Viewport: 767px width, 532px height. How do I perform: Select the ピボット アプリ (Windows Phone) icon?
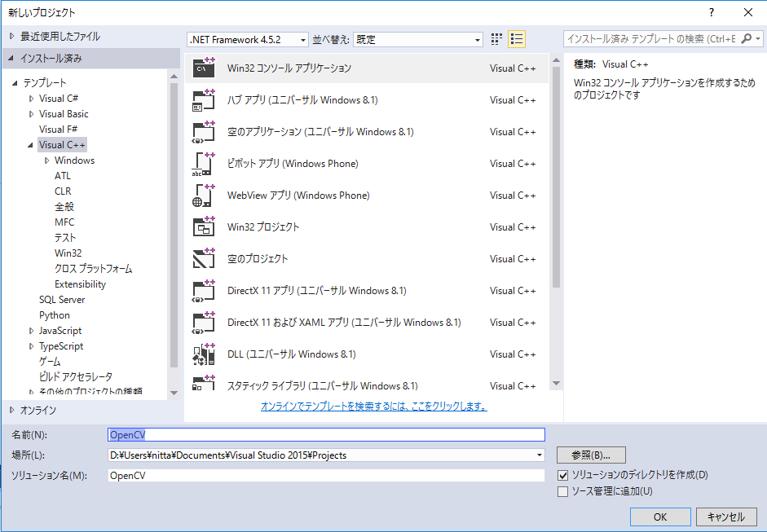tap(204, 164)
